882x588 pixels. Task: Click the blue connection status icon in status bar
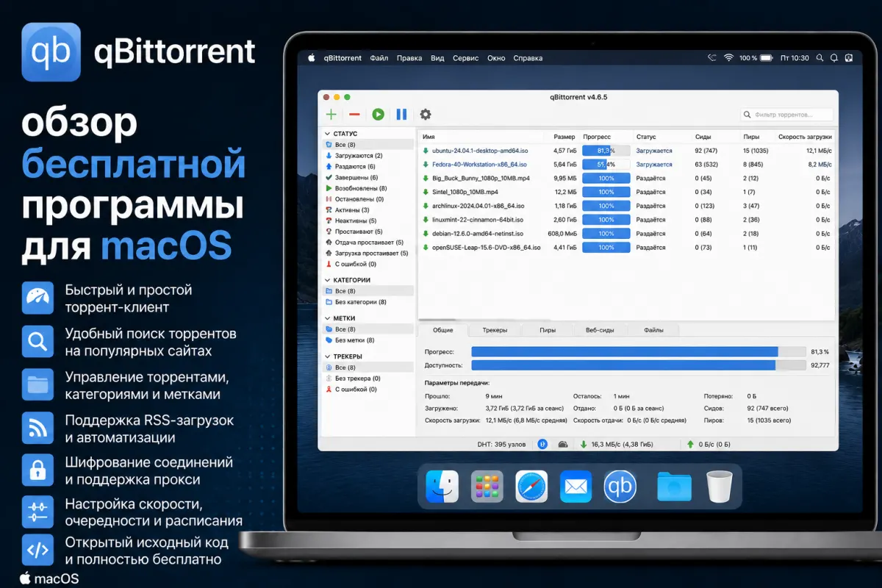click(542, 444)
